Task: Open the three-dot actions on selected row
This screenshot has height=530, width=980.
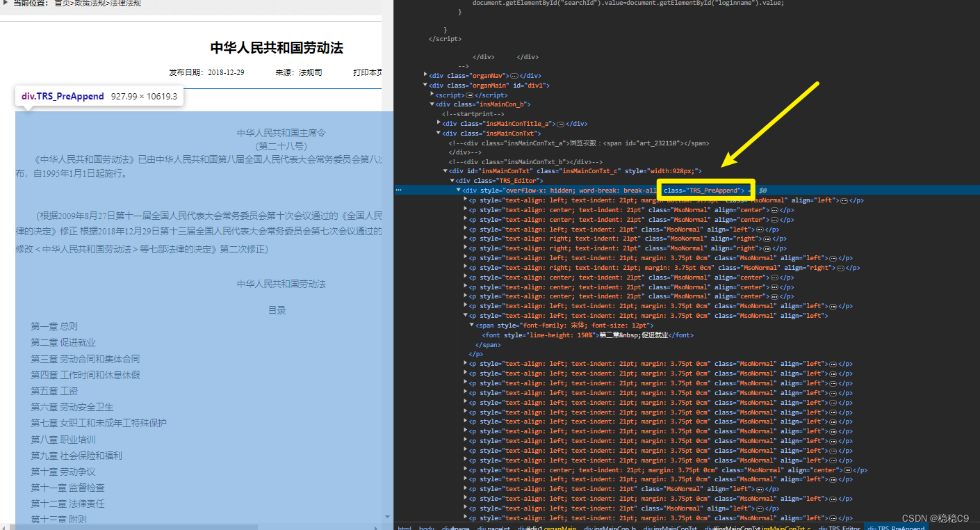Action: 399,190
